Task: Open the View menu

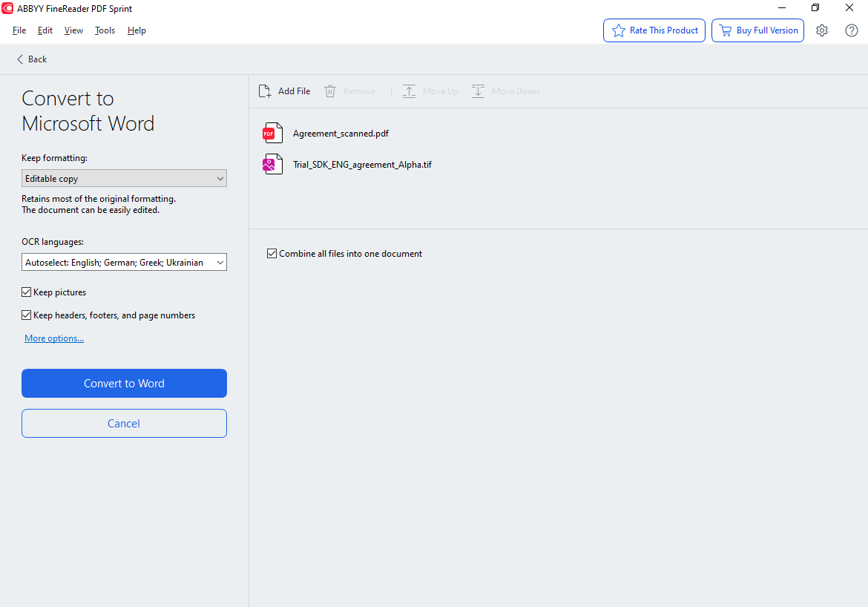Action: pos(73,30)
